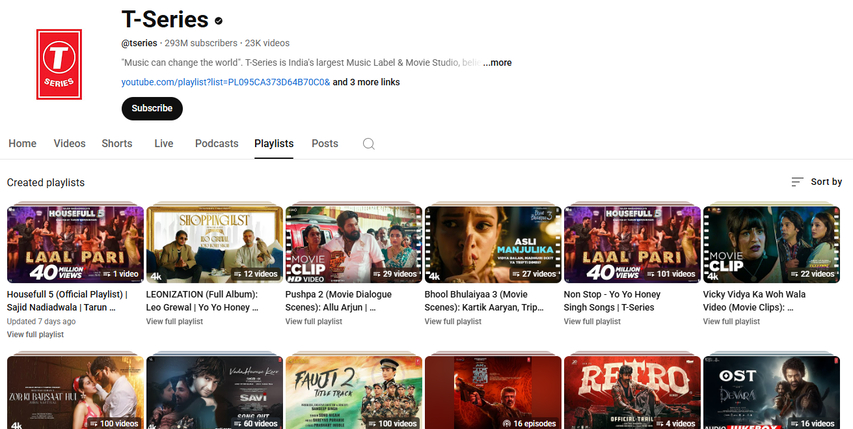Click View full playlist under Bhool Bhulaiyaa 3
The height and width of the screenshot is (429, 853).
coord(453,321)
